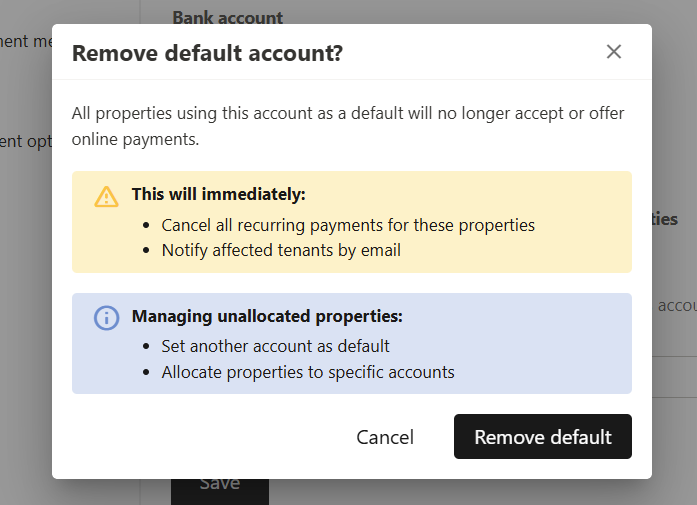
Task: Confirm with the Remove default button
Action: 542,437
